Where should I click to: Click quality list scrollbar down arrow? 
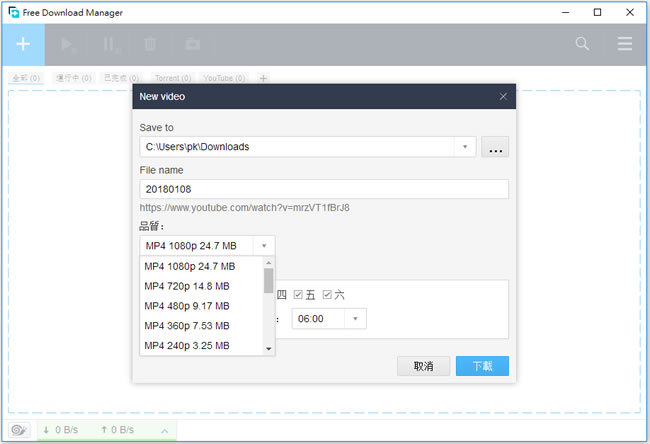268,349
